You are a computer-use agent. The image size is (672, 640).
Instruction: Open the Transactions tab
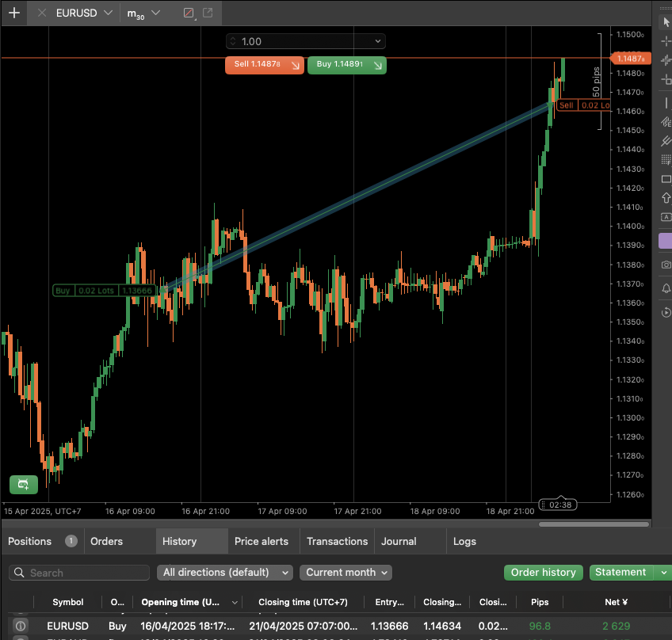pyautogui.click(x=338, y=542)
